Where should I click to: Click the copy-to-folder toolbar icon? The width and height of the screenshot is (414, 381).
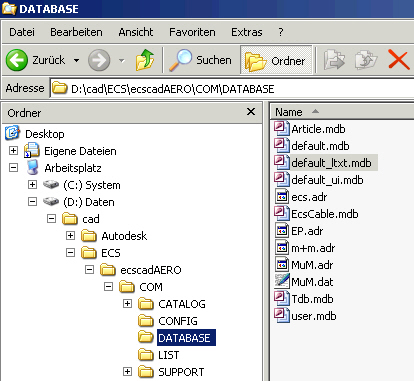pyautogui.click(x=366, y=60)
